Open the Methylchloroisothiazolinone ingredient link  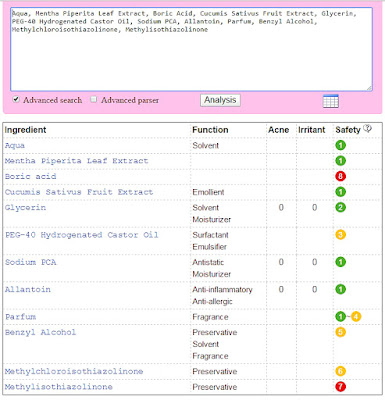tap(74, 371)
